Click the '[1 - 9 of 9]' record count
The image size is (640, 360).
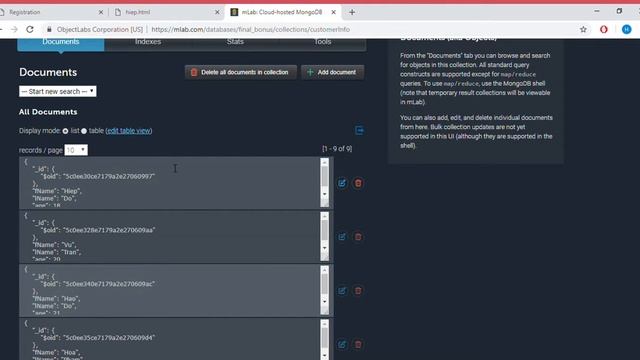(x=337, y=149)
